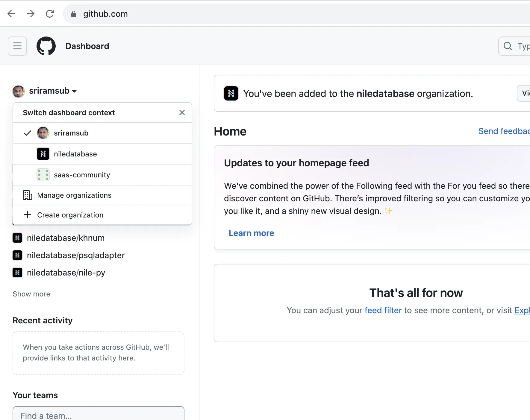Switch context to saas-community
Image resolution: width=530 pixels, height=420 pixels.
[x=82, y=175]
